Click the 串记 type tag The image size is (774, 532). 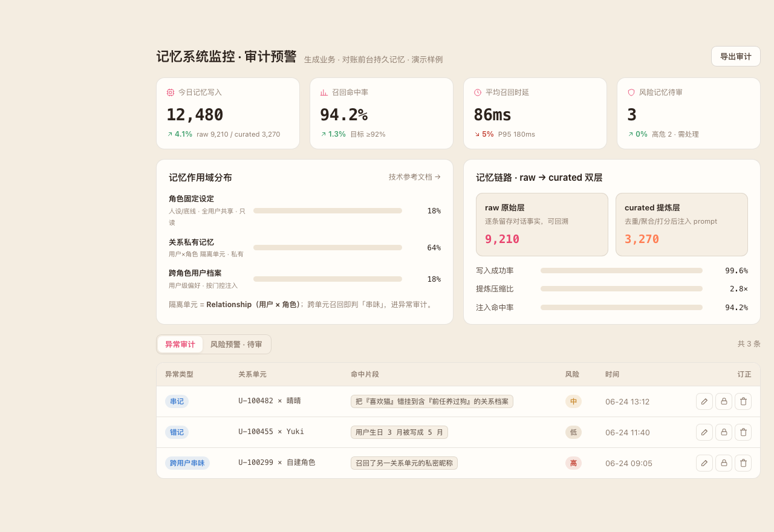(x=177, y=401)
